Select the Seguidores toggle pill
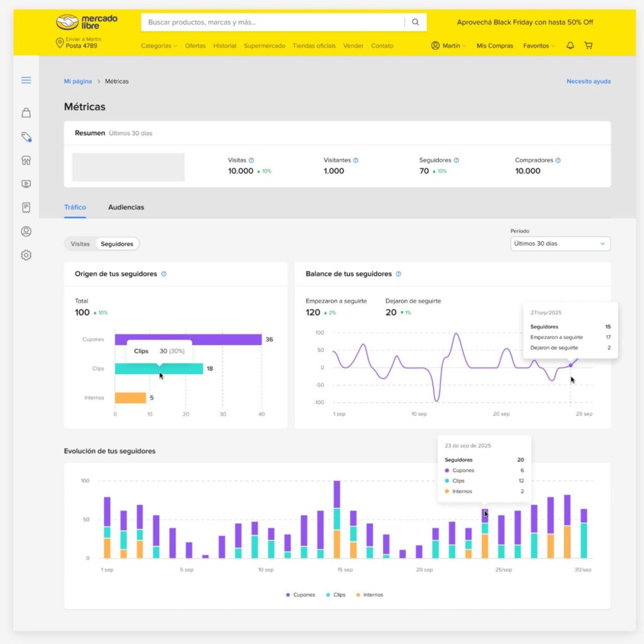Viewport: 644px width, 644px height. [x=116, y=243]
